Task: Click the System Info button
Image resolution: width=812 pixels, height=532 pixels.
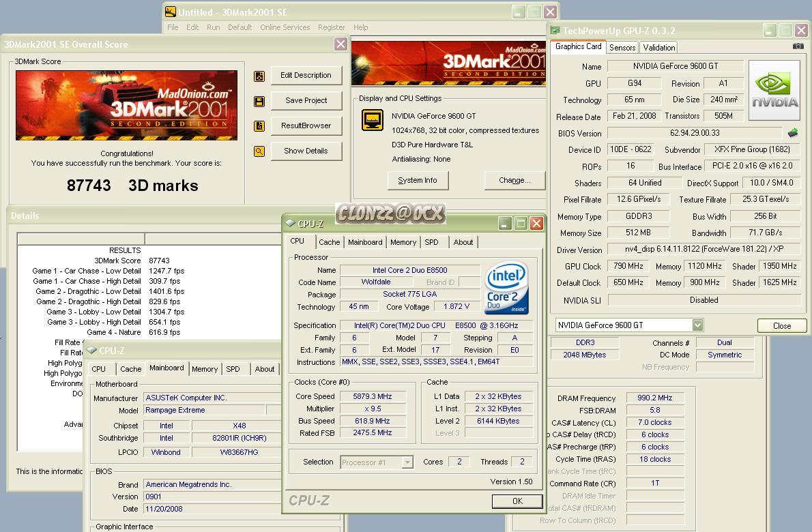Action: 418,180
